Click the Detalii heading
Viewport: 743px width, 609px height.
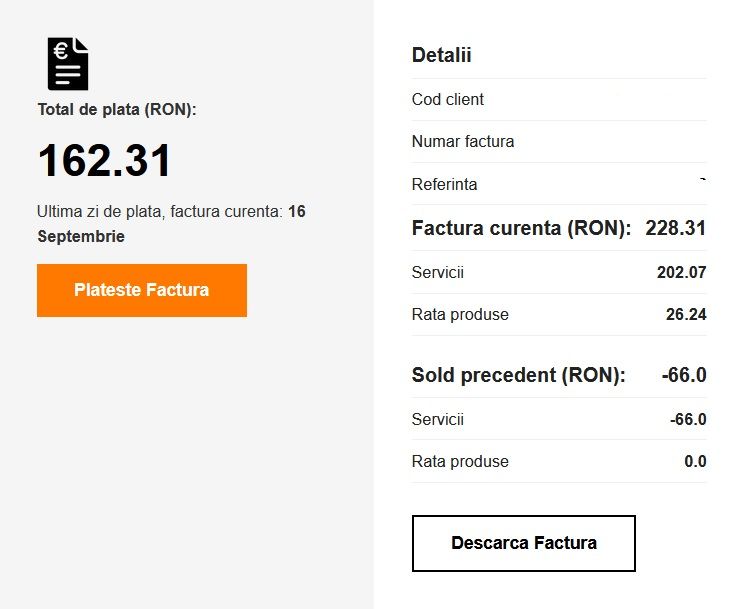point(441,55)
